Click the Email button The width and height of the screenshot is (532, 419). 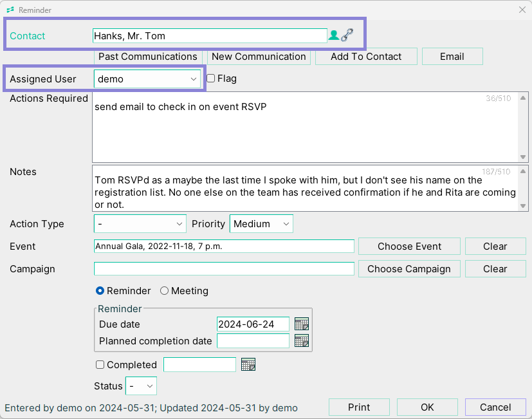pyautogui.click(x=452, y=57)
